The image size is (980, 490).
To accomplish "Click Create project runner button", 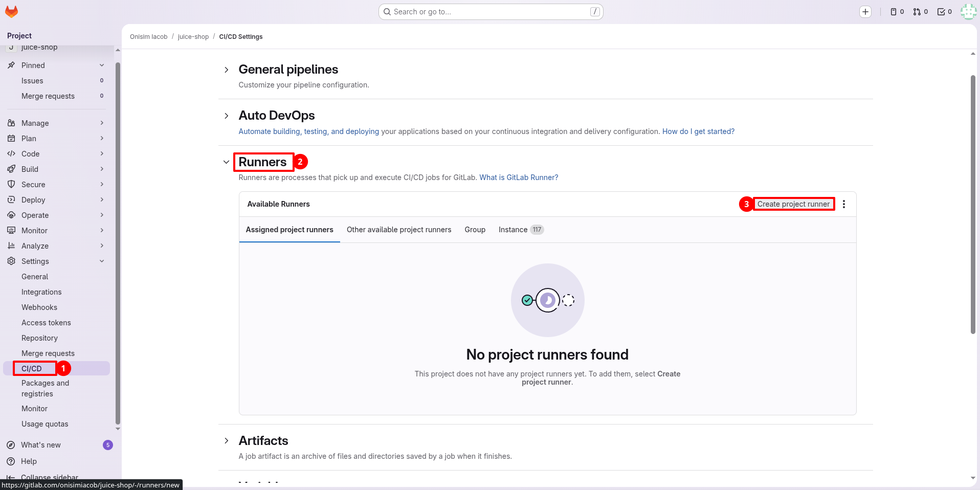I will pyautogui.click(x=793, y=204).
